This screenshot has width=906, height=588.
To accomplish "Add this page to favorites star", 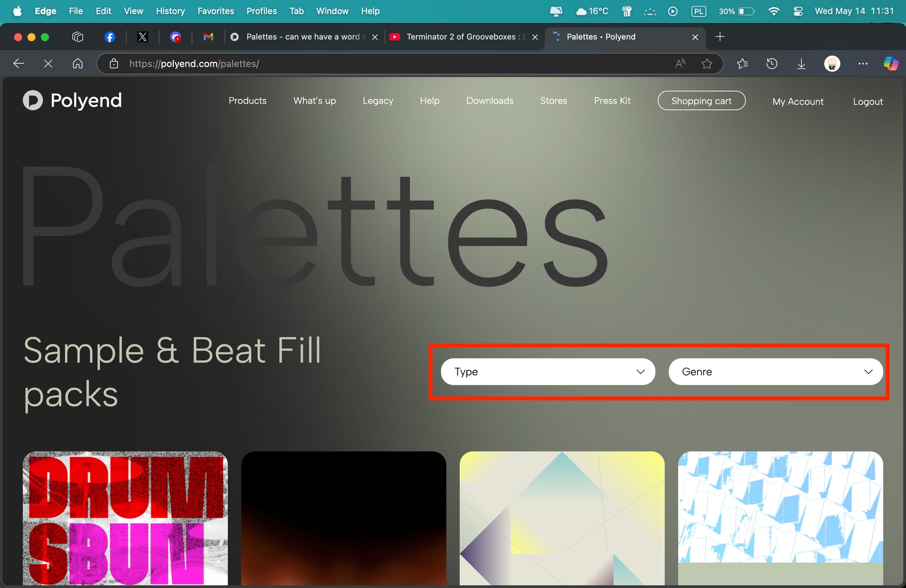I will click(x=707, y=64).
